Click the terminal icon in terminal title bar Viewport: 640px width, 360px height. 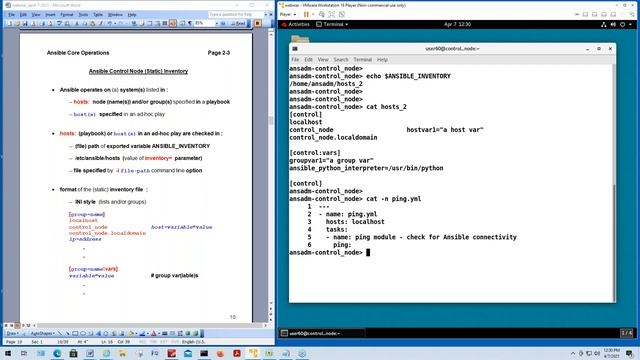[x=295, y=49]
